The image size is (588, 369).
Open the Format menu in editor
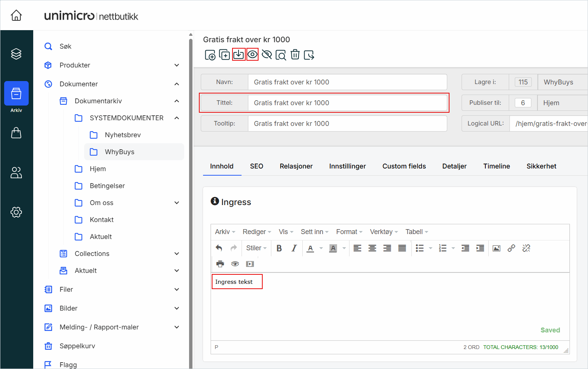(x=349, y=232)
